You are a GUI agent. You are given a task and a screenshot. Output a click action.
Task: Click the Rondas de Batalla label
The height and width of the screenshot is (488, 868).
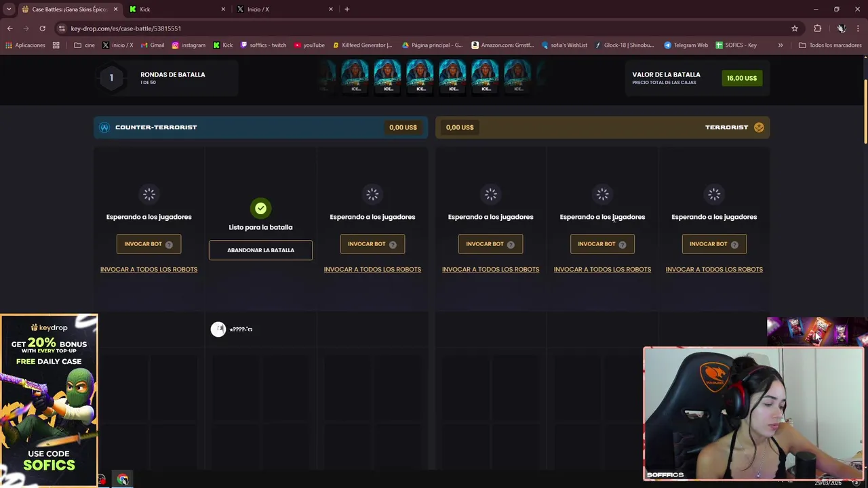(x=172, y=75)
